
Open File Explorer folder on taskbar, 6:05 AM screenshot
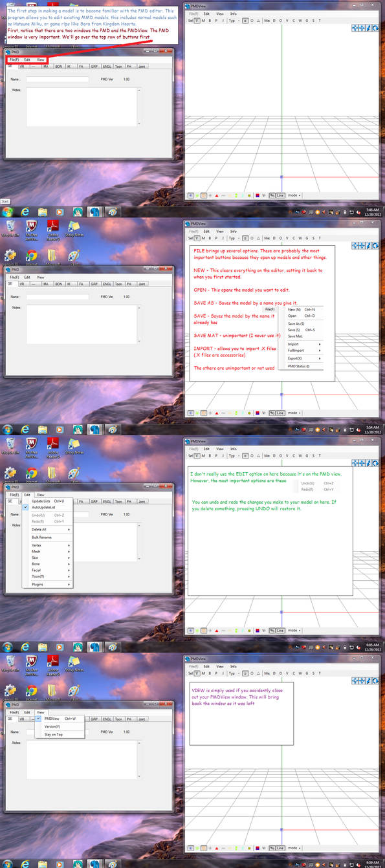(x=42, y=647)
